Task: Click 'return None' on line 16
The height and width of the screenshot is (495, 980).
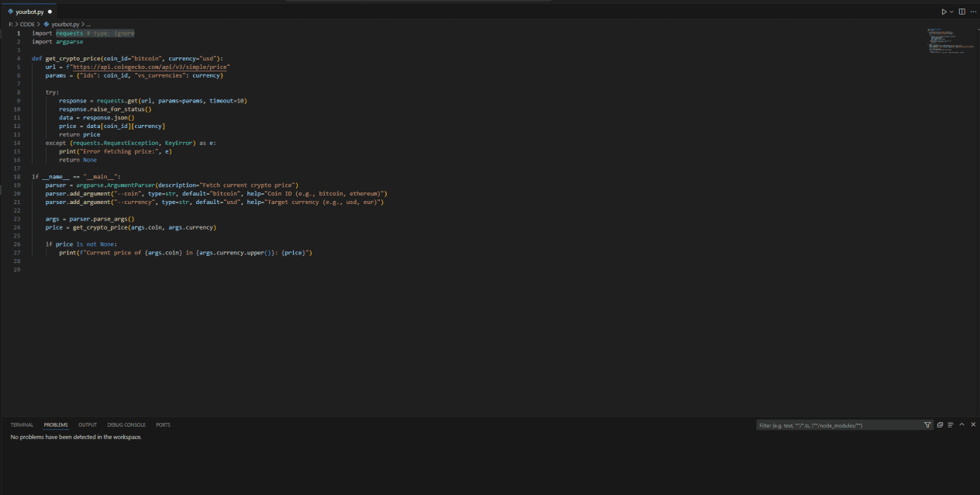Action: point(78,160)
